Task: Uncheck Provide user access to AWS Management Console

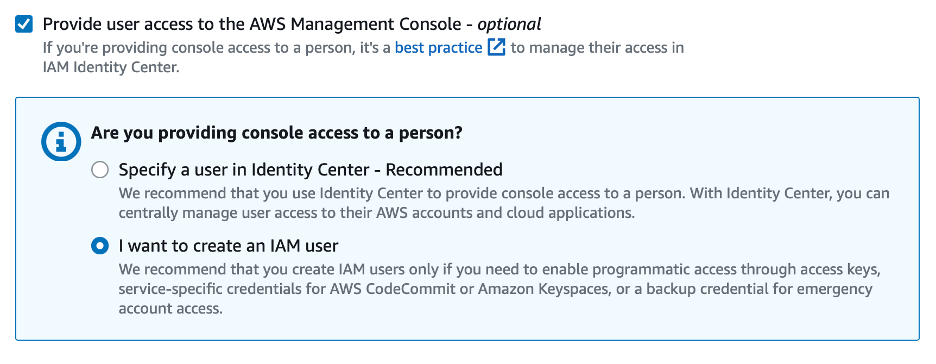Action: (24, 25)
